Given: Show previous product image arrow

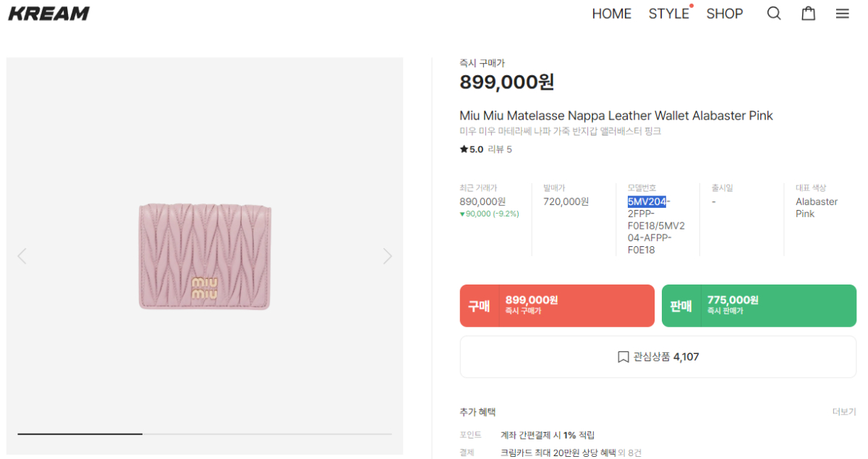Looking at the screenshot, I should 22,256.
